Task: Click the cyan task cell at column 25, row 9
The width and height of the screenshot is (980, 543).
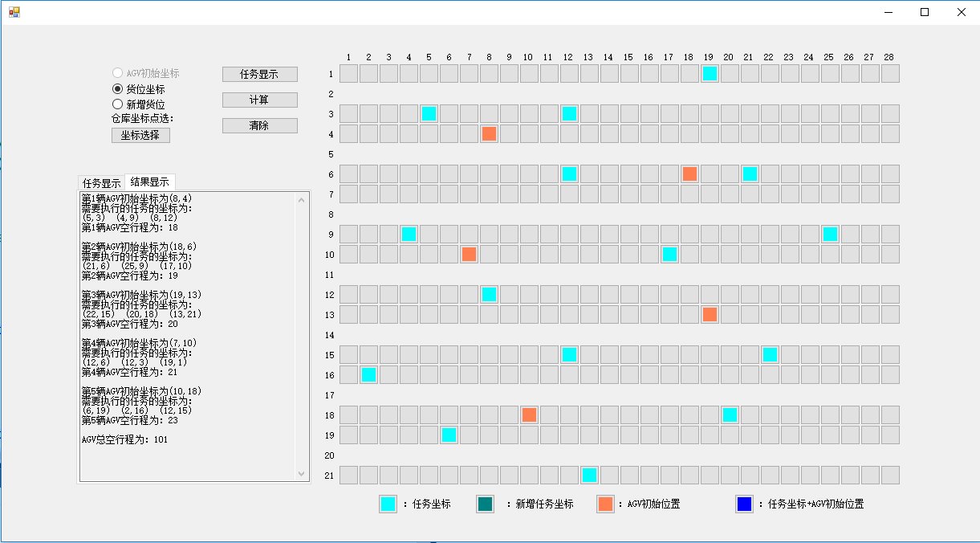Action: tap(830, 234)
